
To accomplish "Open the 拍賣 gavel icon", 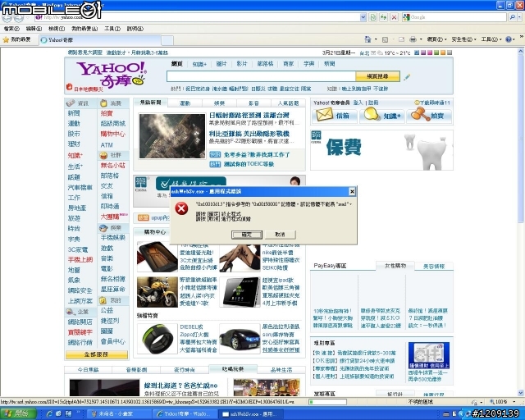I will pyautogui.click(x=420, y=115).
